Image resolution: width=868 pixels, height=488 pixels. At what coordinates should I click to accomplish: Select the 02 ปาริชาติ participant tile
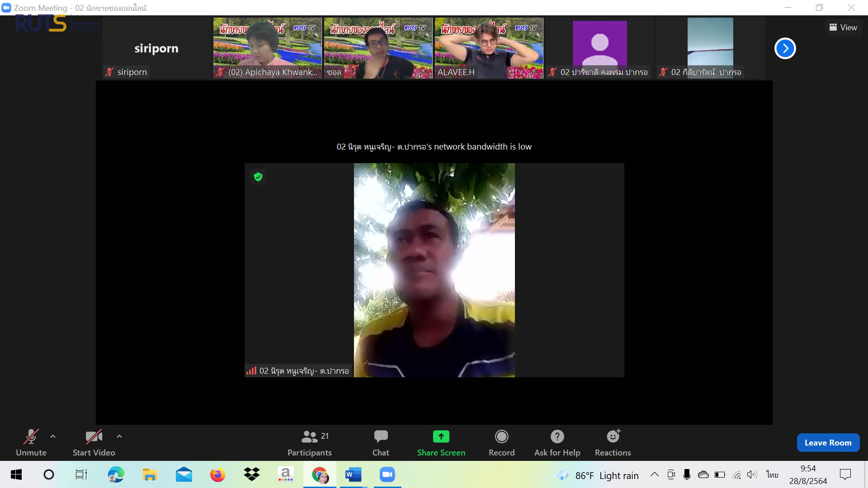[600, 48]
